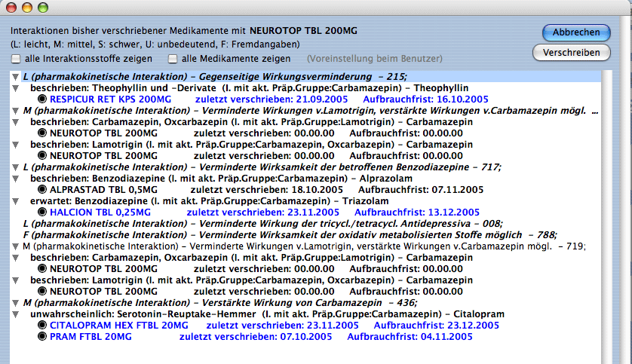This screenshot has width=632, height=364.
Task: Toggle the triangle for 'erwartet: Benzodiazepine … Triazolam'
Action: click(x=15, y=200)
